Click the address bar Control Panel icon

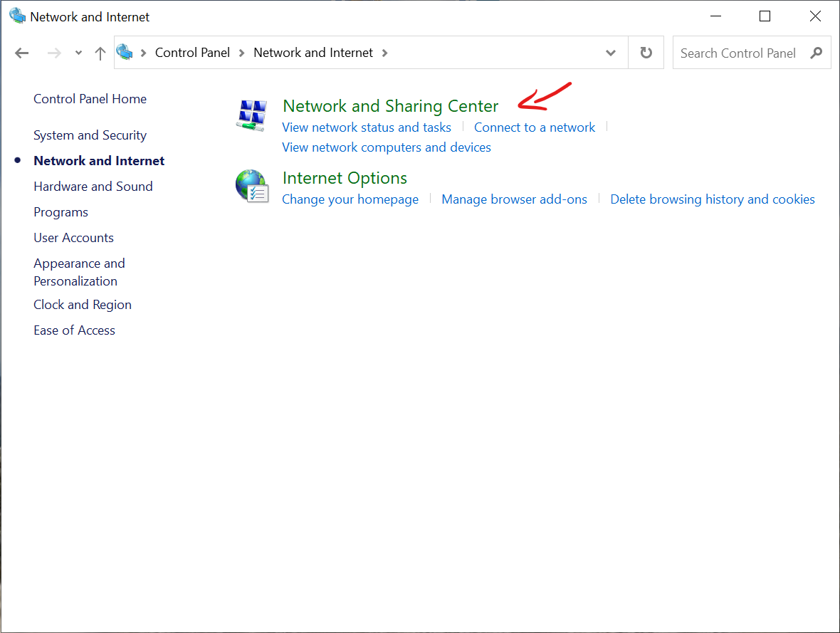pyautogui.click(x=125, y=53)
